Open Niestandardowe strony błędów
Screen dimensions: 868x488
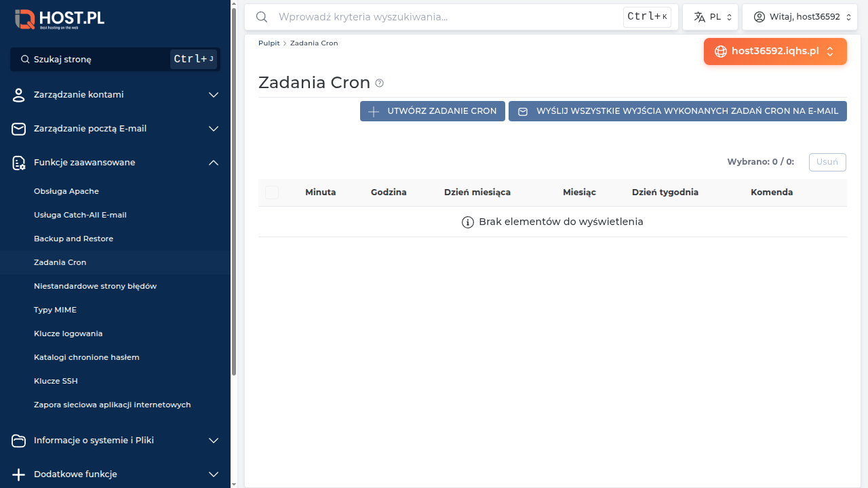pos(95,286)
